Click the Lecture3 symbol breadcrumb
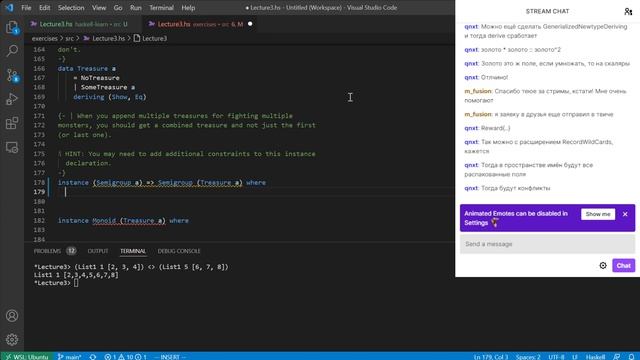Viewport: 640px width, 360px height. click(150, 38)
